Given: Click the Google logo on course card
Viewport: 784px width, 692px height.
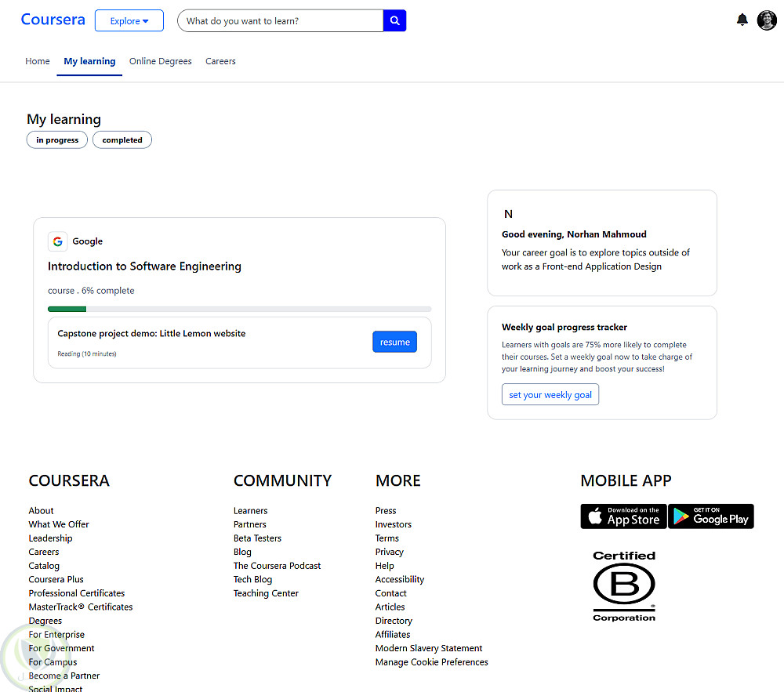Looking at the screenshot, I should tap(58, 241).
